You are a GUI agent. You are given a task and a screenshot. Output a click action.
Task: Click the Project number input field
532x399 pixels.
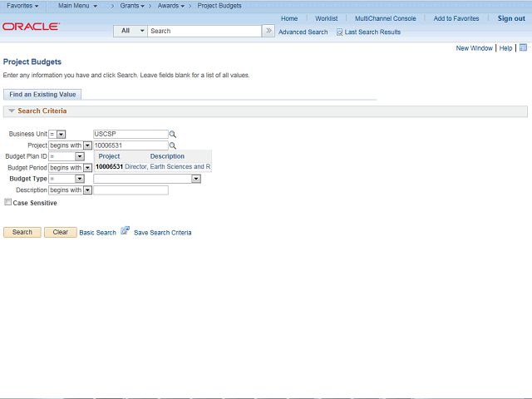pyautogui.click(x=131, y=145)
